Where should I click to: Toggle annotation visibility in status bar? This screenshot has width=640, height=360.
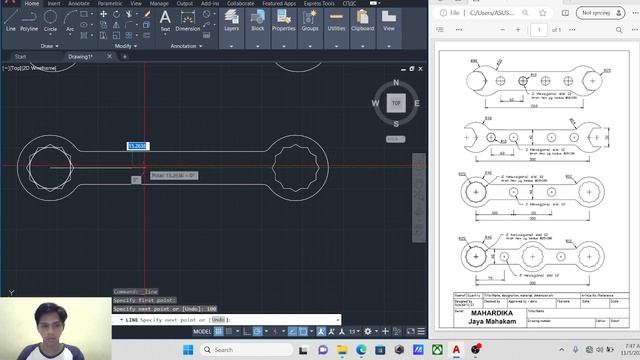321,331
